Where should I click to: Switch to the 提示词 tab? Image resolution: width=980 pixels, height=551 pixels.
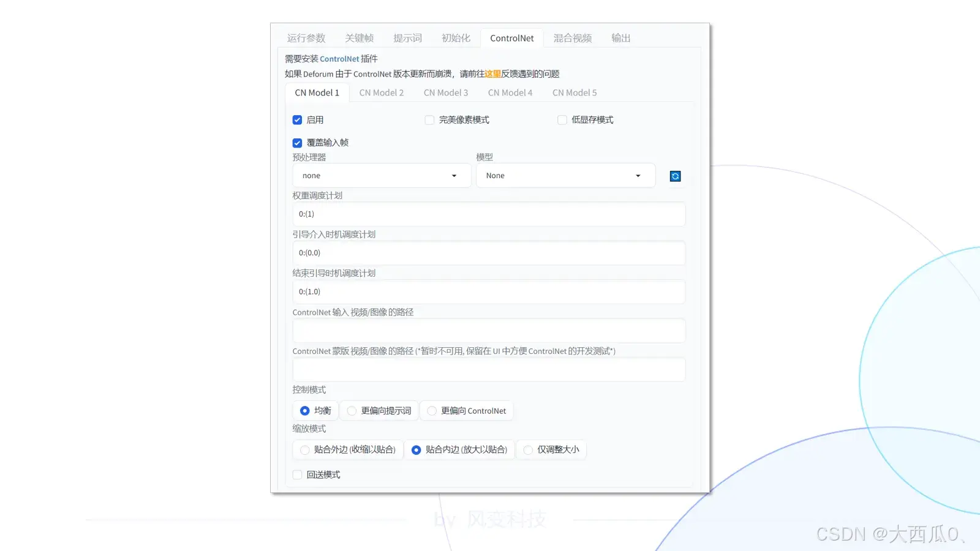pos(407,38)
